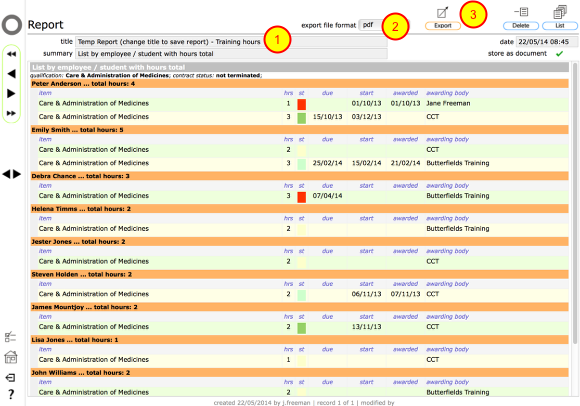Click the report title input field

(231, 42)
